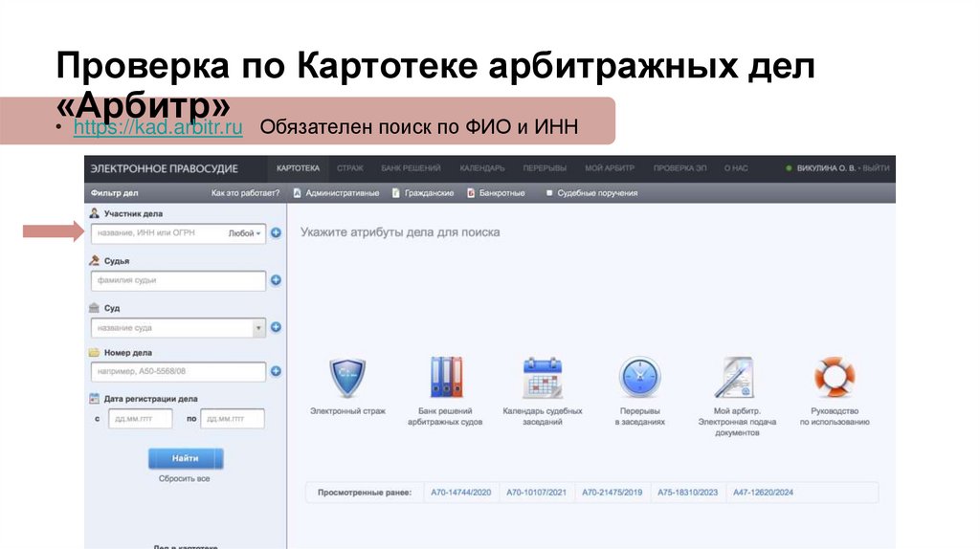Open Календарь судебных заседаний calendar icon
The image size is (980, 549).
click(x=543, y=377)
